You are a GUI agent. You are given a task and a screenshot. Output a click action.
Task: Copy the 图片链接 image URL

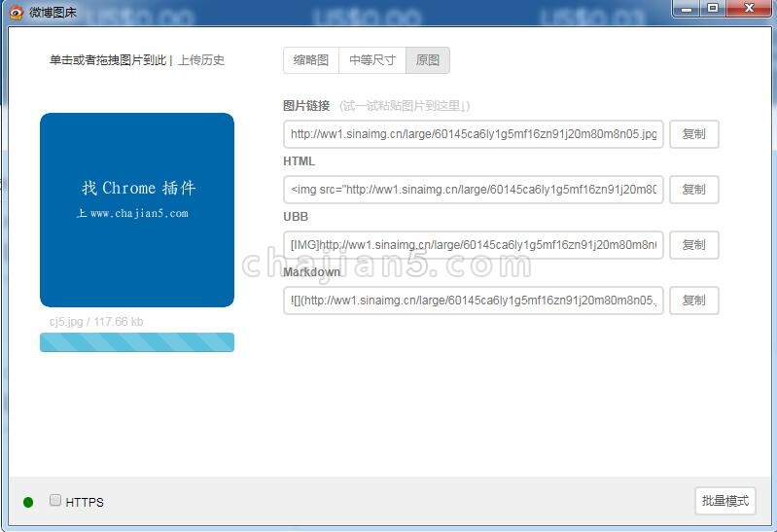[693, 134]
